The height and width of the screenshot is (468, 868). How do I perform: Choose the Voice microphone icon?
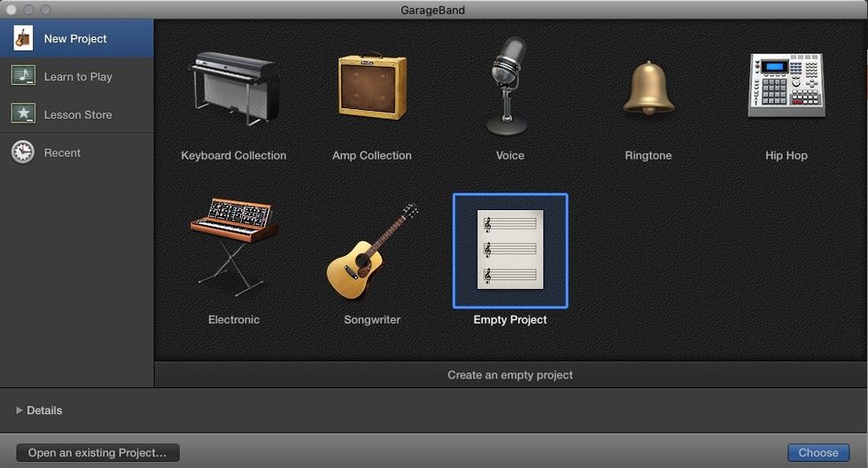508,86
